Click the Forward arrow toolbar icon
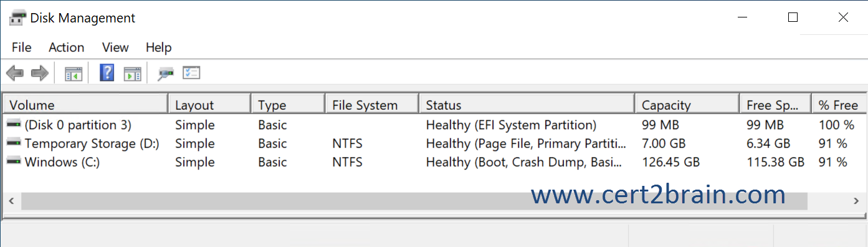Image resolution: width=868 pixels, height=247 pixels. [x=40, y=74]
